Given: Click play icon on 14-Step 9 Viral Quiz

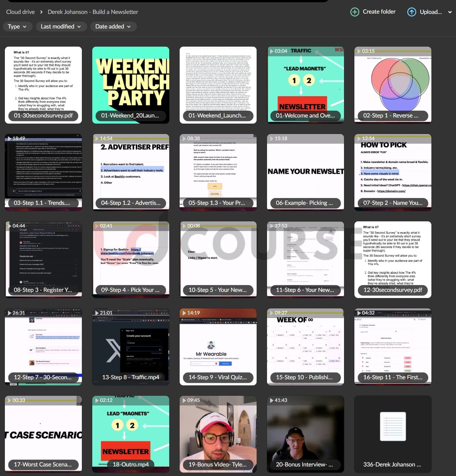Looking at the screenshot, I should 184,313.
